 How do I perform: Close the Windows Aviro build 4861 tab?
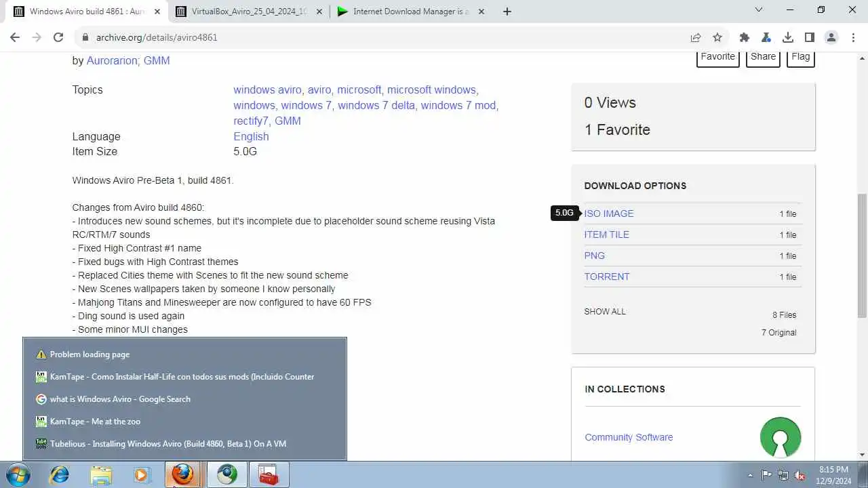point(157,11)
